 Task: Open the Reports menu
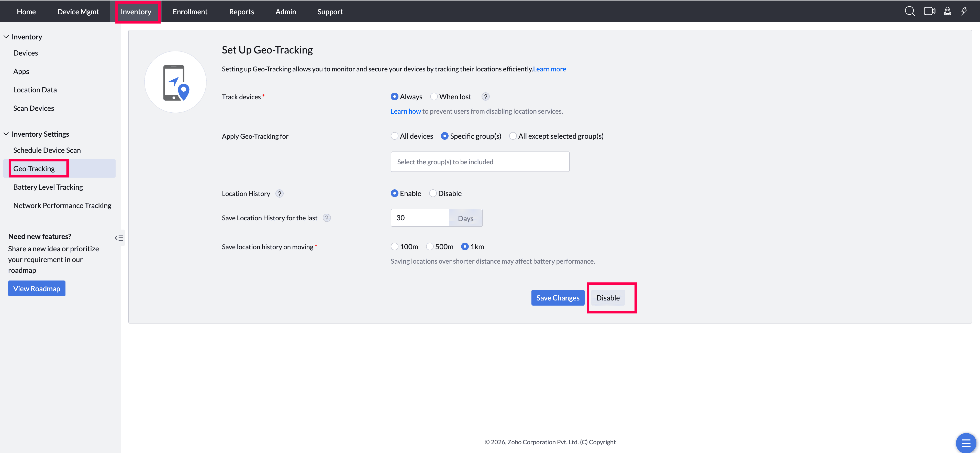tap(241, 11)
